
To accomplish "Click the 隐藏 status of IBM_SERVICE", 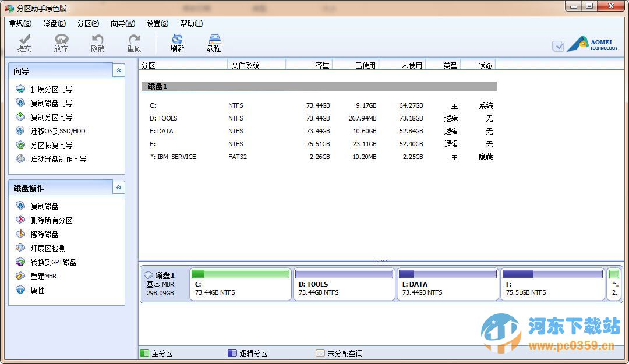I will click(486, 157).
